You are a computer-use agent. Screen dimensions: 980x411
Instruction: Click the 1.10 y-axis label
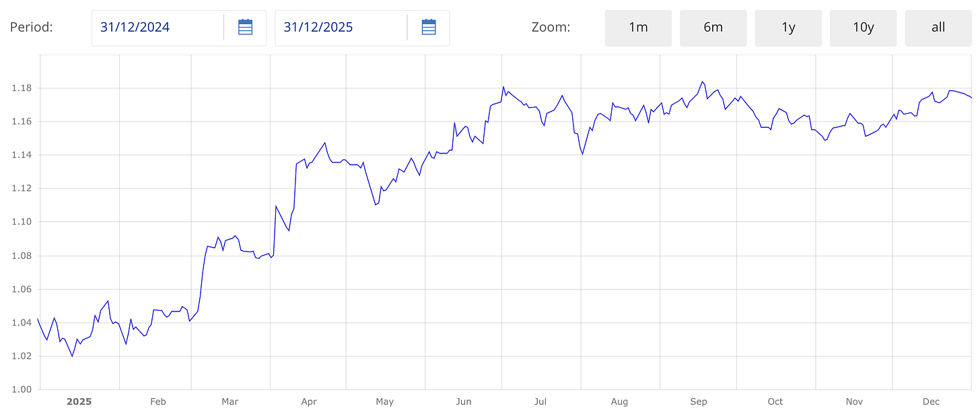pos(22,222)
